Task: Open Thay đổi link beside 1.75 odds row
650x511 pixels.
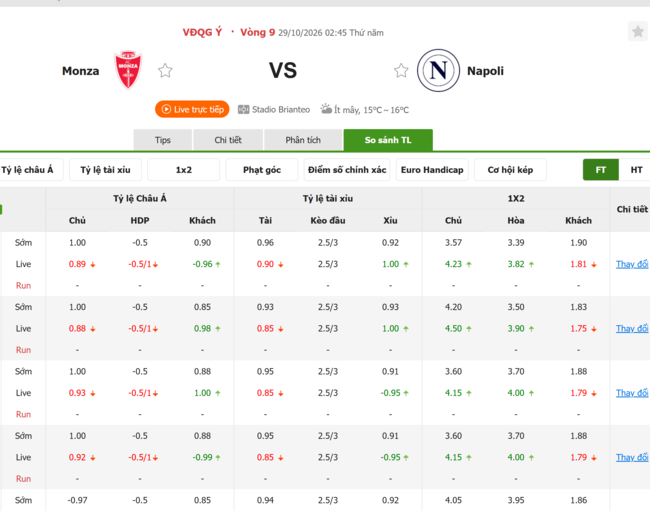Action: point(632,328)
